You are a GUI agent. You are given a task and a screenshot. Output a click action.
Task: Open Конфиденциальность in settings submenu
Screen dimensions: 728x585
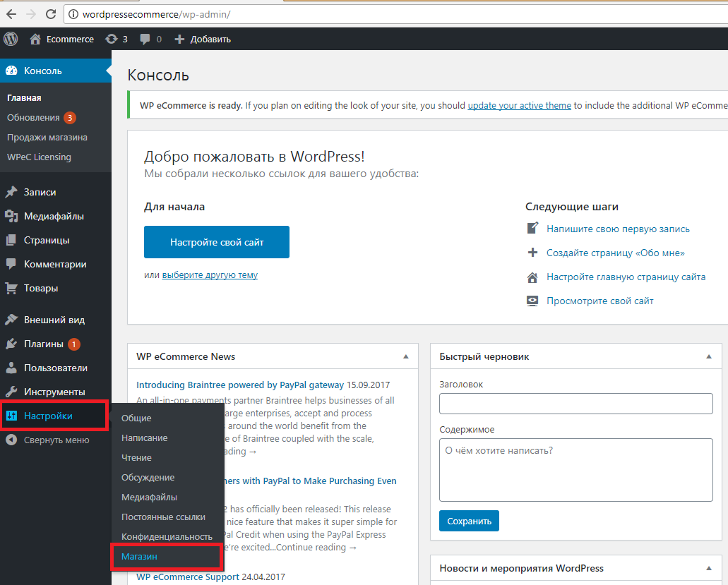click(x=167, y=537)
